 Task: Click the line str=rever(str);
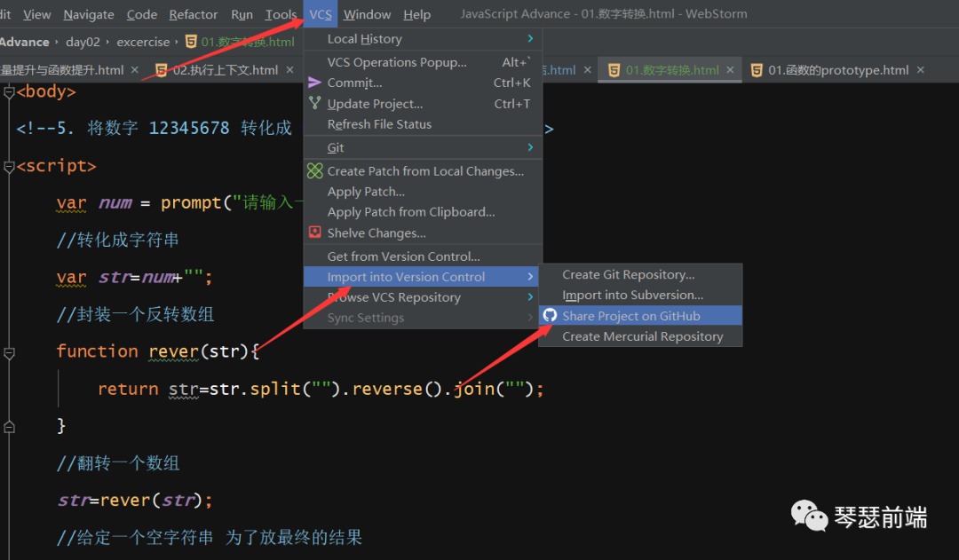135,500
